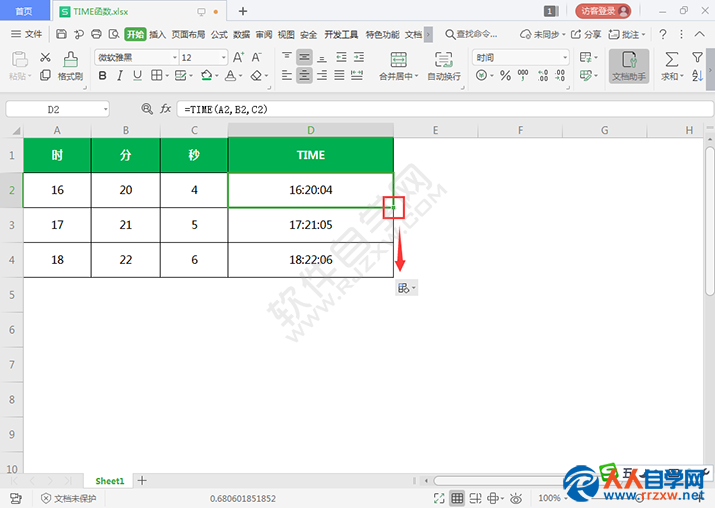
Task: Click the fill color bucket swatch
Action: [x=207, y=75]
